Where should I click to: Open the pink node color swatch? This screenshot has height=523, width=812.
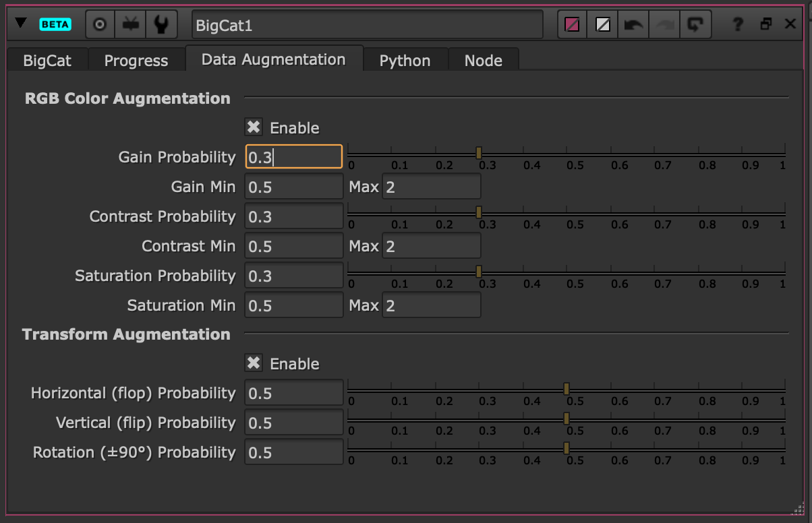(572, 25)
